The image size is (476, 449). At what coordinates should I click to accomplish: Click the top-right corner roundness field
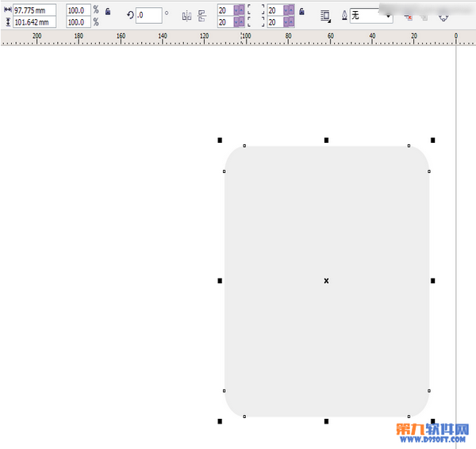275,10
